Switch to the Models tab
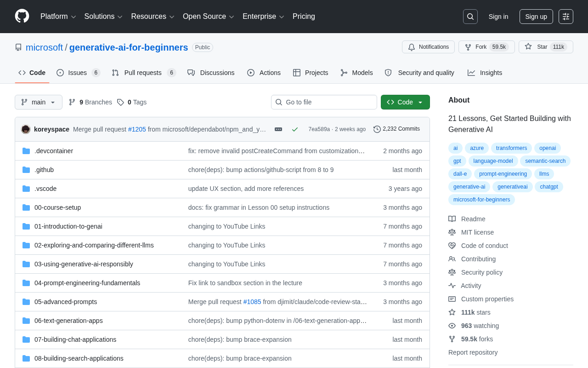This screenshot has width=588, height=368. [356, 73]
